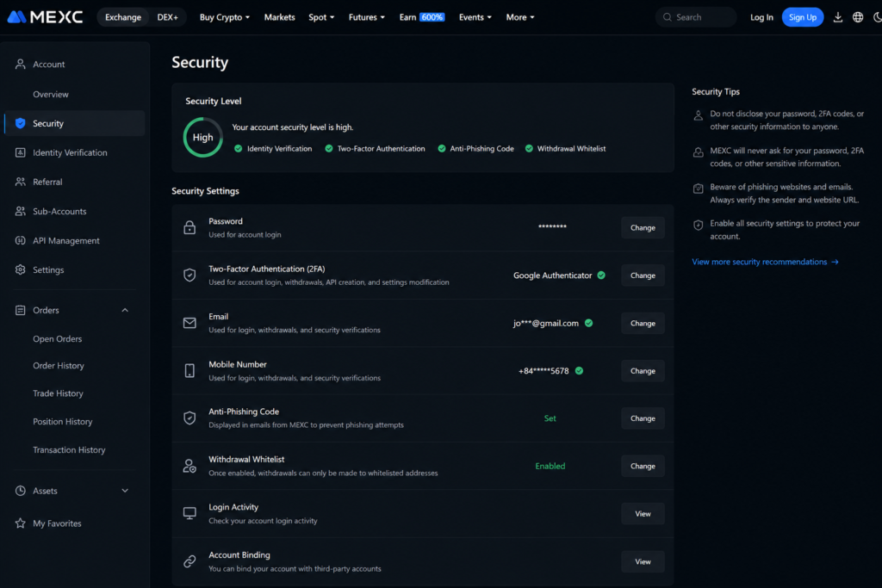Open Order History in the sidebar
882x588 pixels.
[x=59, y=365]
